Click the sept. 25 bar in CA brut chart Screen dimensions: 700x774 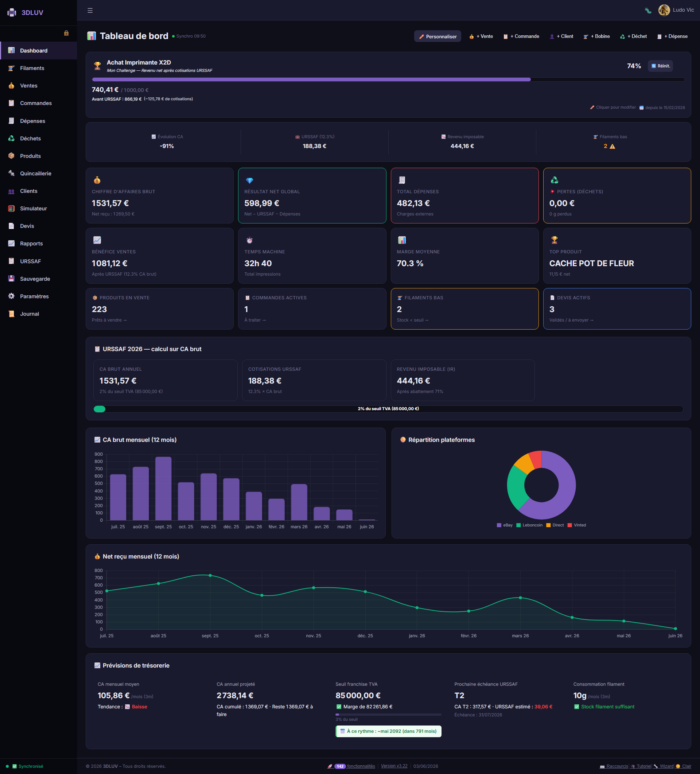click(163, 489)
